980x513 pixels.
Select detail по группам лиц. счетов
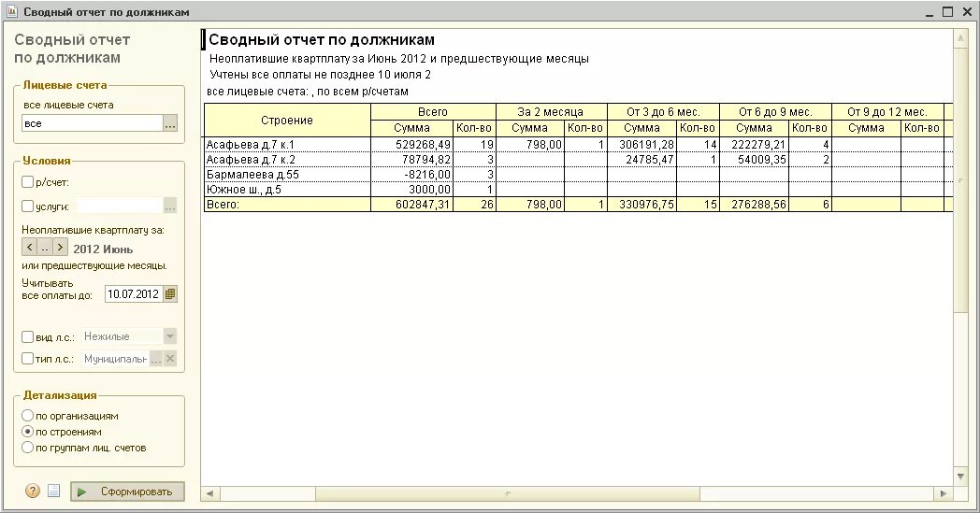(x=27, y=447)
